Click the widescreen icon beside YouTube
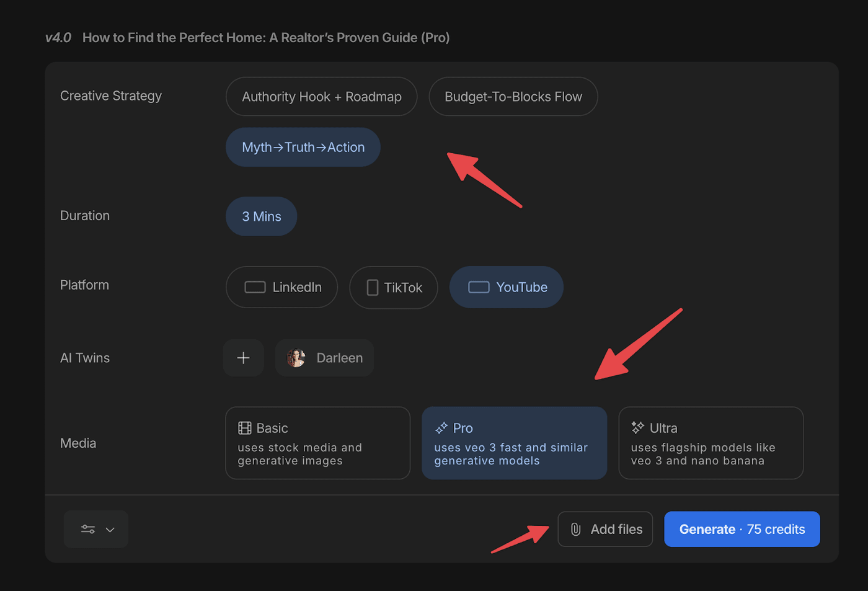868x591 pixels. click(x=478, y=287)
